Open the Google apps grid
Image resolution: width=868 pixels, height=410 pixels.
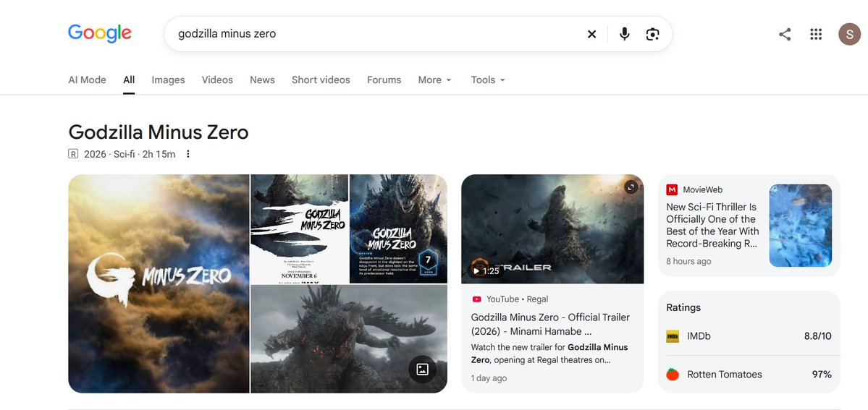pos(816,34)
